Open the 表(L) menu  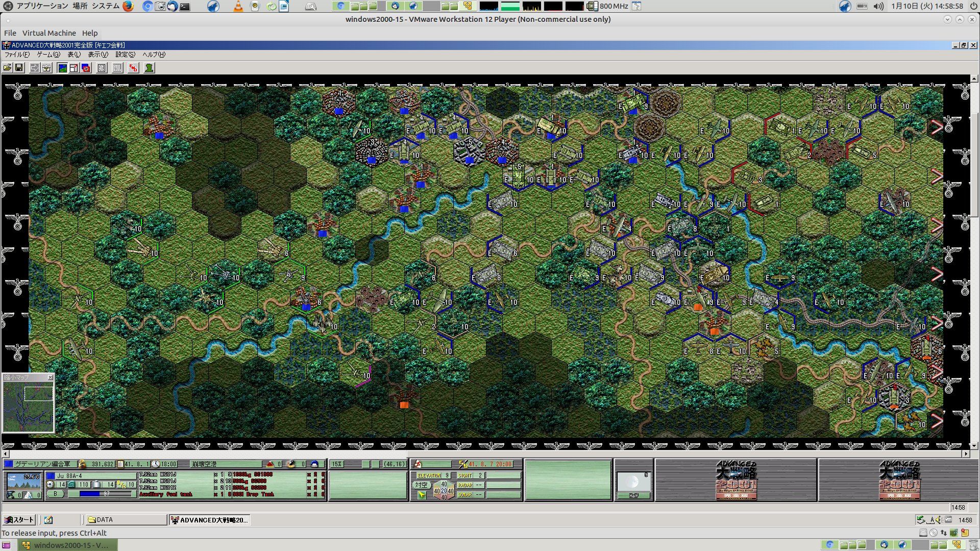(74, 55)
